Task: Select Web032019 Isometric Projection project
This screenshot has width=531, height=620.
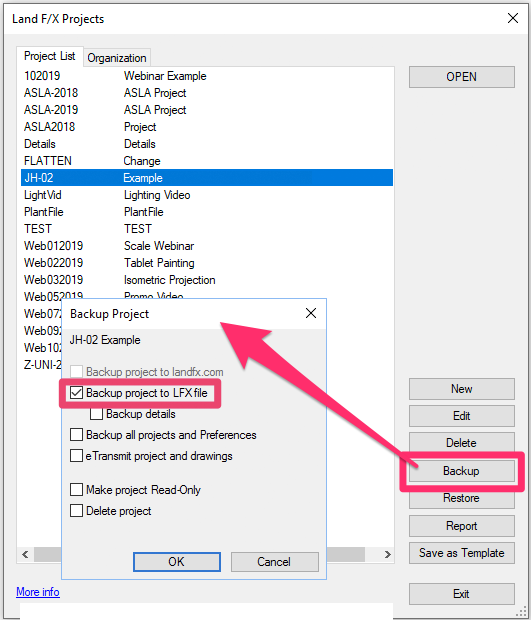Action: point(207,280)
